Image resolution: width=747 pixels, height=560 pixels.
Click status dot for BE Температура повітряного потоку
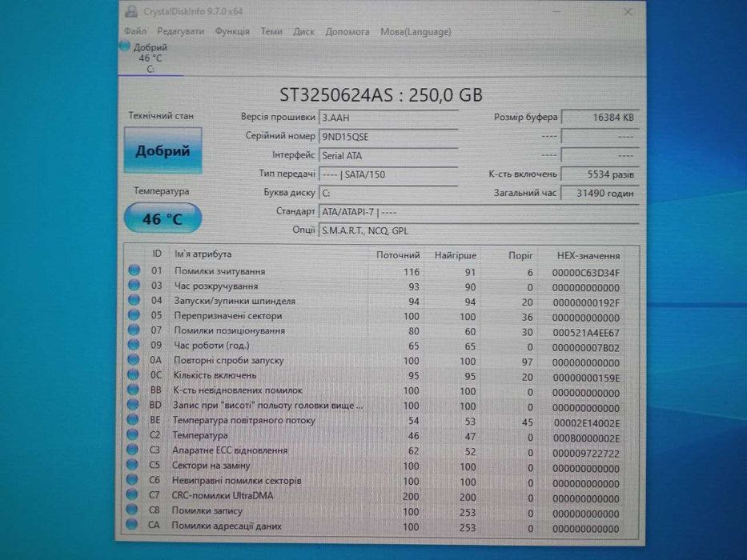[x=133, y=419]
